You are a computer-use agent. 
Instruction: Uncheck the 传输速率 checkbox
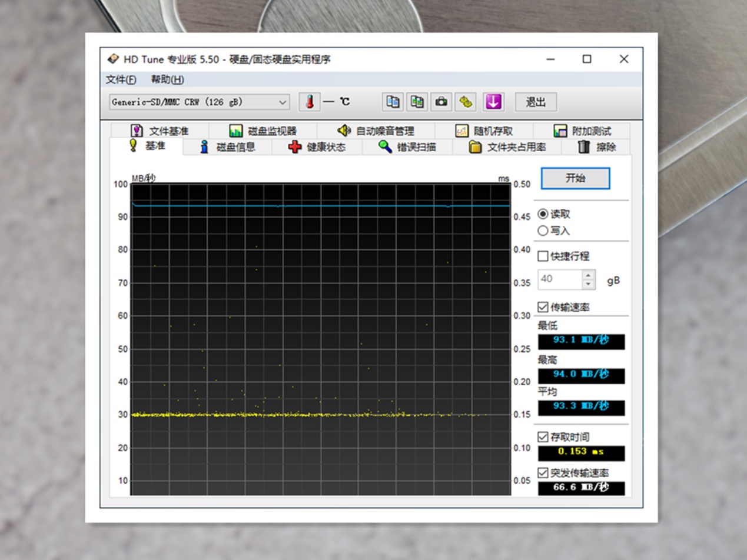click(x=543, y=306)
